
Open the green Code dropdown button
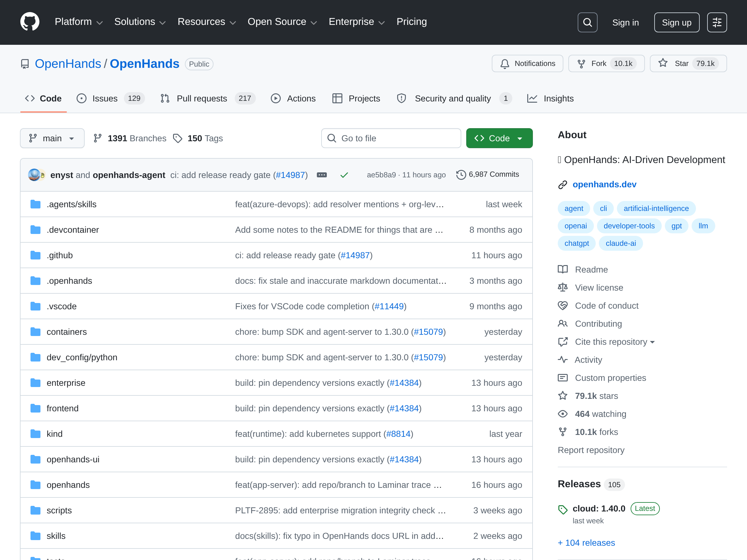[499, 138]
